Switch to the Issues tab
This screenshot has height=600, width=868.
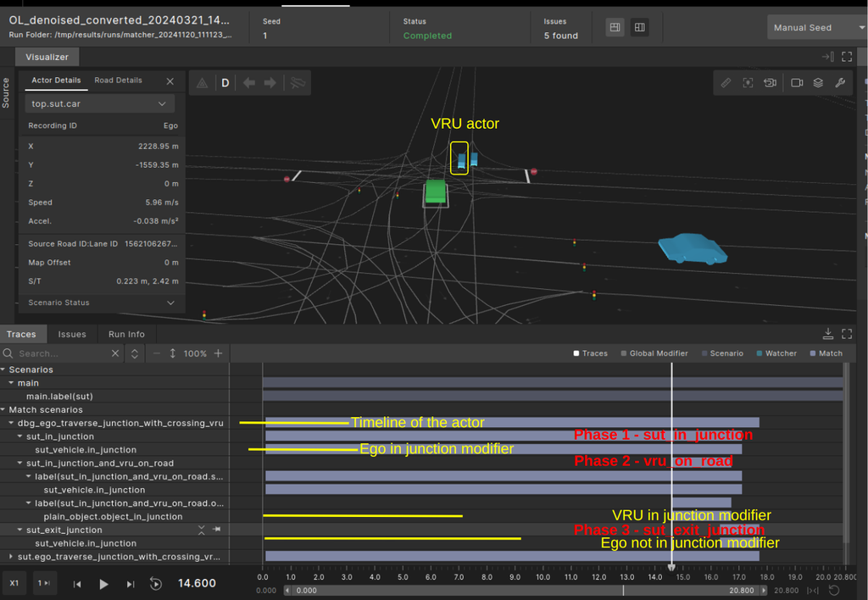click(x=72, y=334)
